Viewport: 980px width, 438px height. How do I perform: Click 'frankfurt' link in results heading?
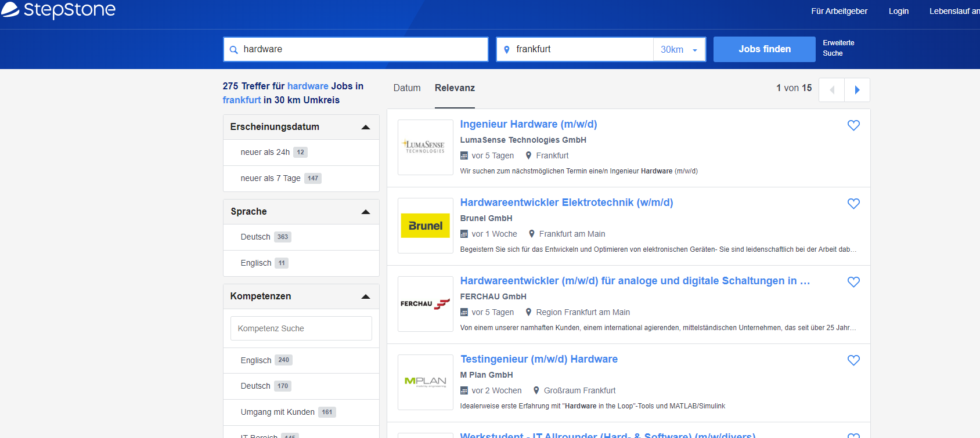pos(242,100)
